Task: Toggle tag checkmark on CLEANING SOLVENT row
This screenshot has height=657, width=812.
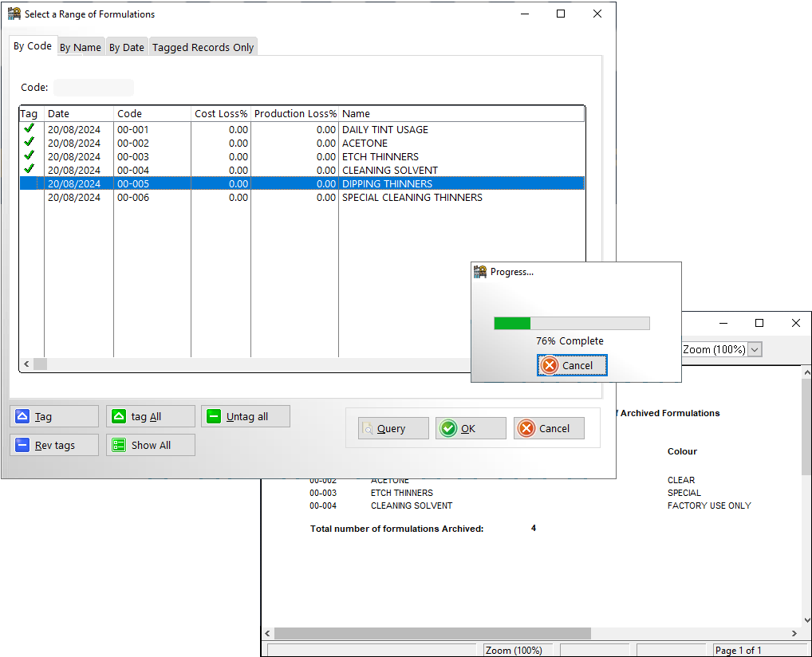Action: tap(30, 169)
